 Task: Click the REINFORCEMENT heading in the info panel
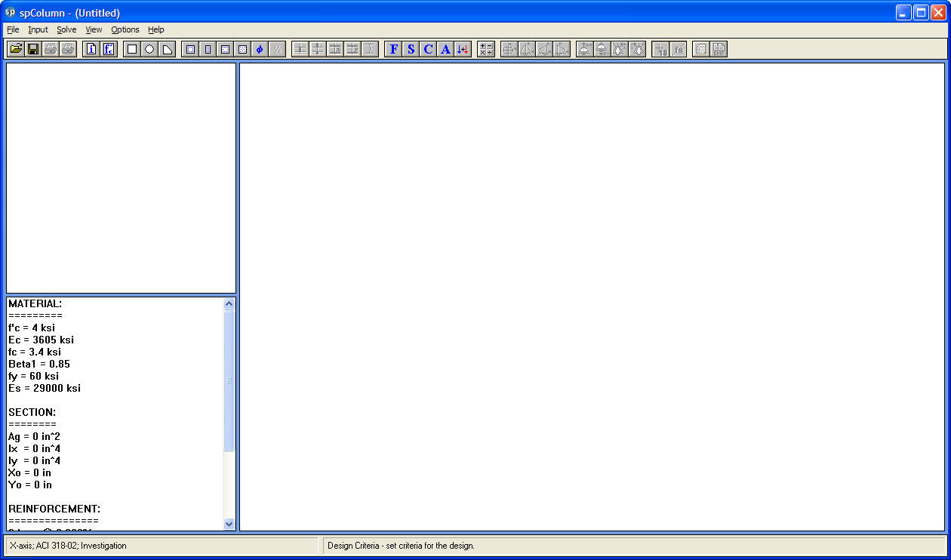54,509
